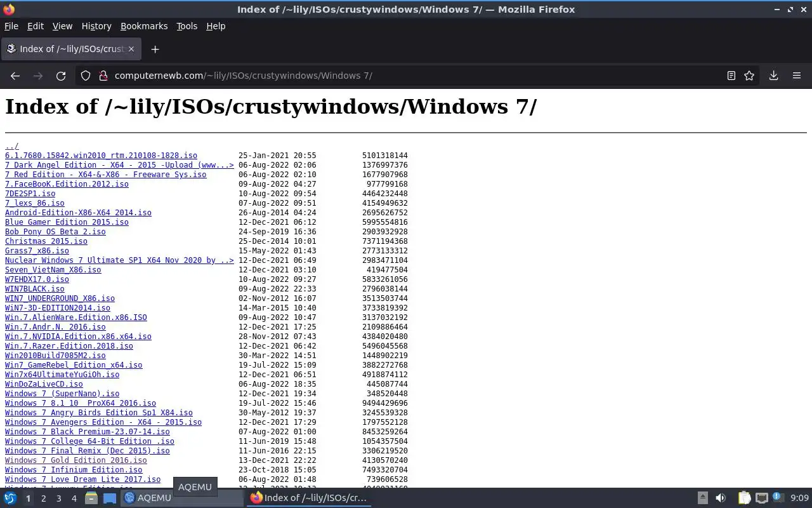Image resolution: width=812 pixels, height=508 pixels.
Task: Open the 7 Dark Angel Edition link
Action: coord(119,165)
